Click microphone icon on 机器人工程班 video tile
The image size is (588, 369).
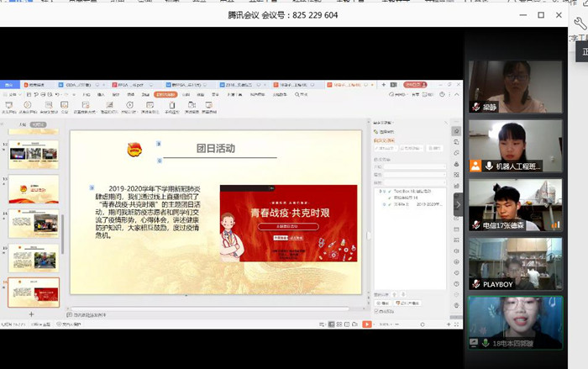(x=488, y=166)
